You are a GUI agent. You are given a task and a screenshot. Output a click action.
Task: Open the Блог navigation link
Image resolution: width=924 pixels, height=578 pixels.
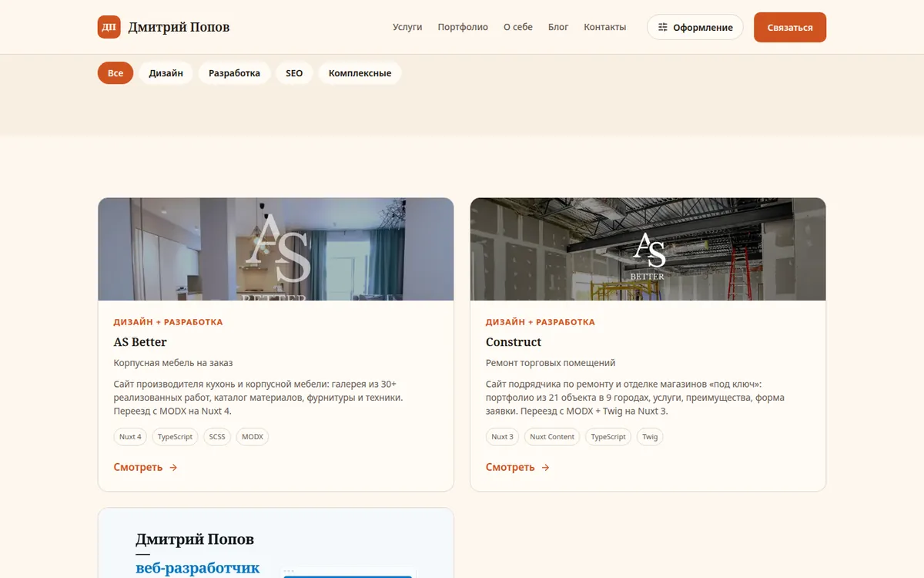[x=558, y=27]
